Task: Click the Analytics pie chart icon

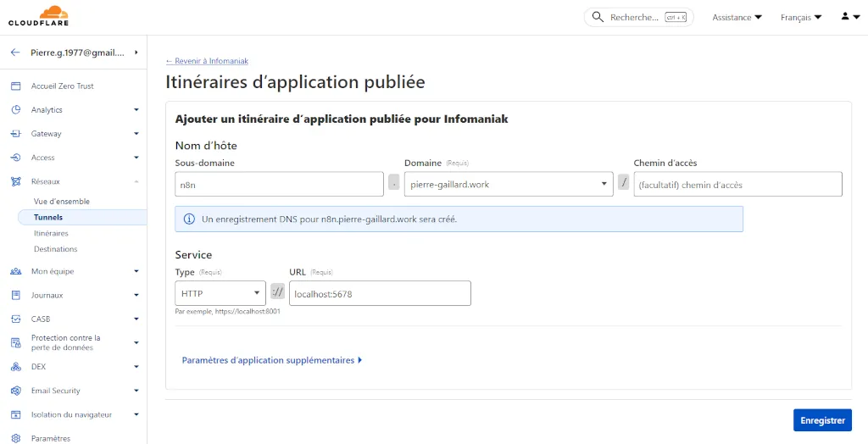Action: click(16, 110)
